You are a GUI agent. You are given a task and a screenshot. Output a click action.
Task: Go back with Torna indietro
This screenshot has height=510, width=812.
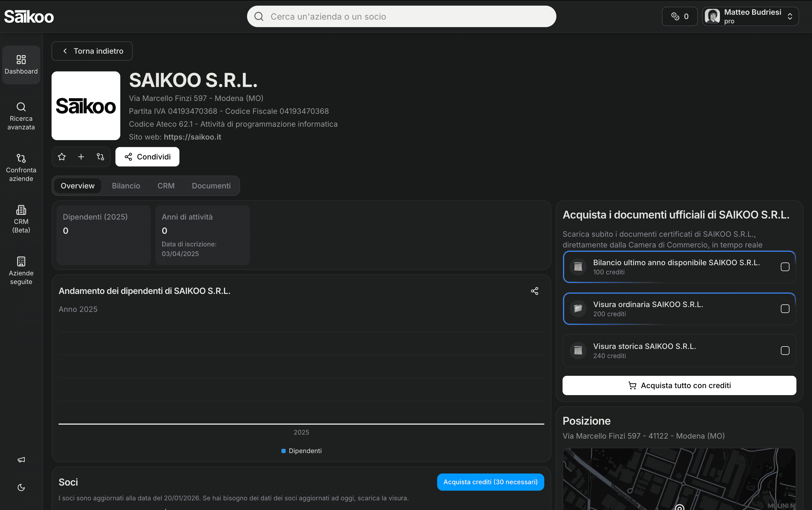click(92, 51)
